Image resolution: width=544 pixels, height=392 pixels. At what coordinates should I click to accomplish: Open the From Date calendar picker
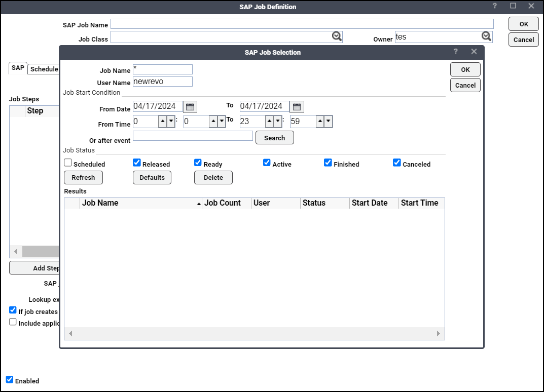(190, 107)
